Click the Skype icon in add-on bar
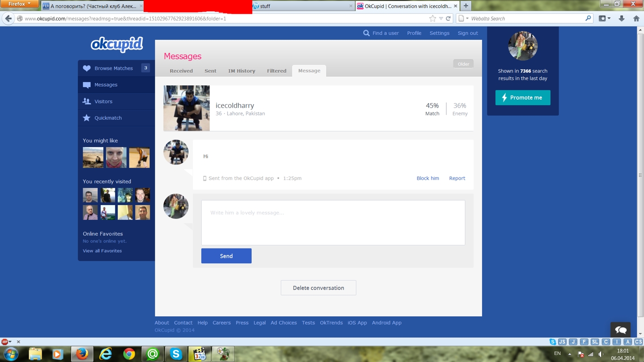Image resolution: width=644 pixels, height=362 pixels. (553, 341)
